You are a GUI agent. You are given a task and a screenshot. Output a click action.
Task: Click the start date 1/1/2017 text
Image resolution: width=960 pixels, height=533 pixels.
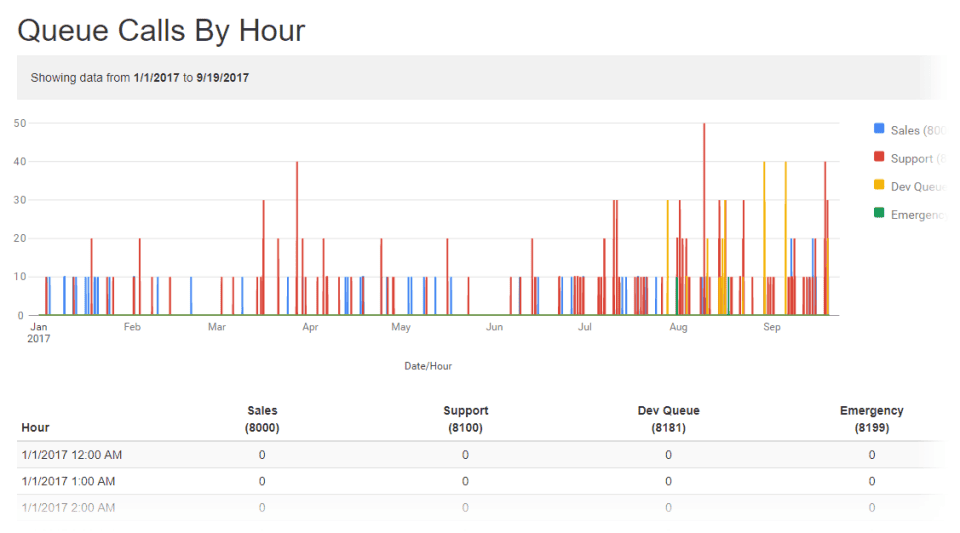pyautogui.click(x=156, y=78)
